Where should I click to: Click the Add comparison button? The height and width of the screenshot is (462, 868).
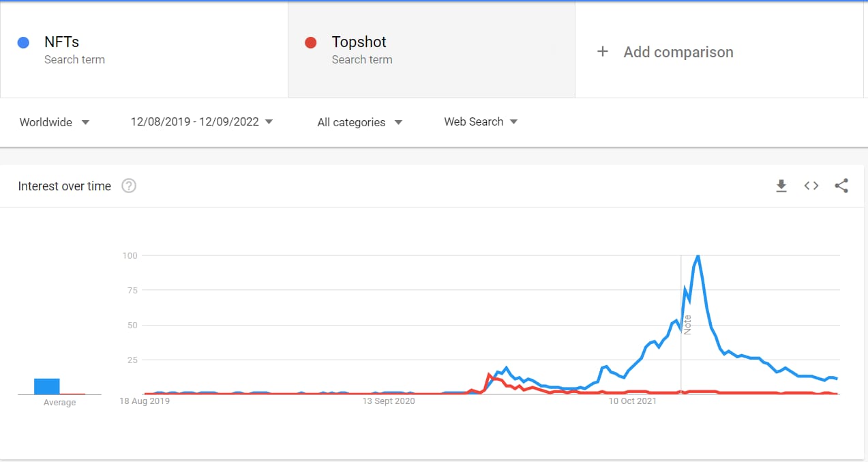click(x=678, y=52)
